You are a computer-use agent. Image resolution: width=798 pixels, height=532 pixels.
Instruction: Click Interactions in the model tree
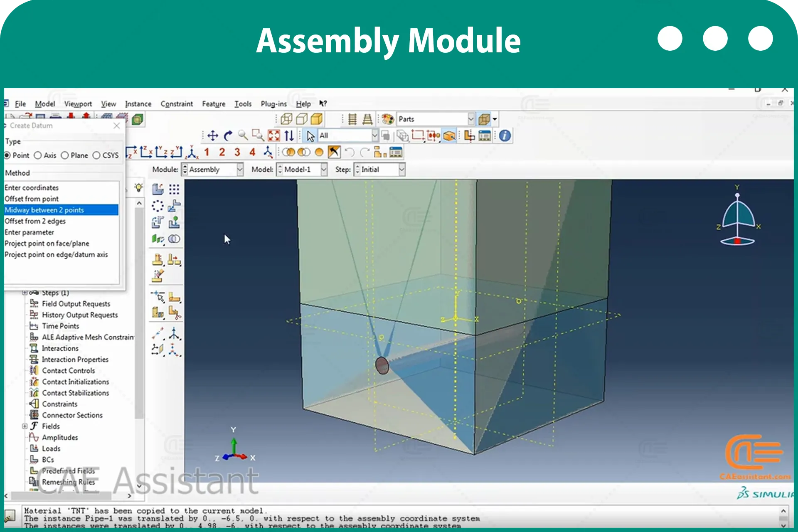point(60,348)
